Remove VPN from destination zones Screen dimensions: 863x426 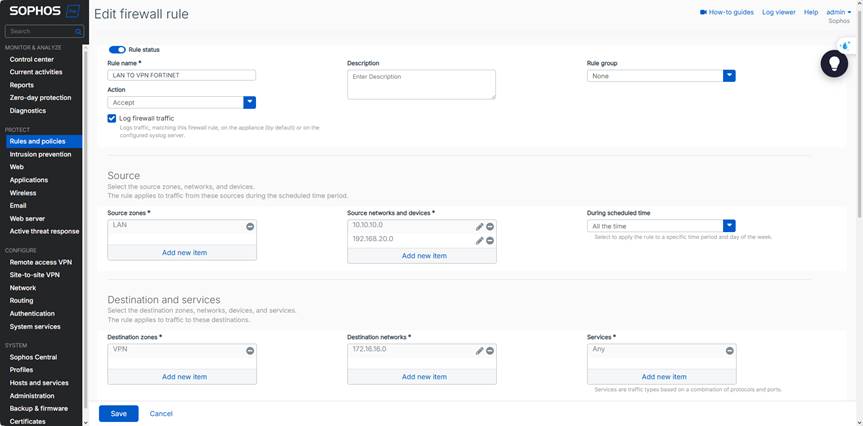(250, 351)
